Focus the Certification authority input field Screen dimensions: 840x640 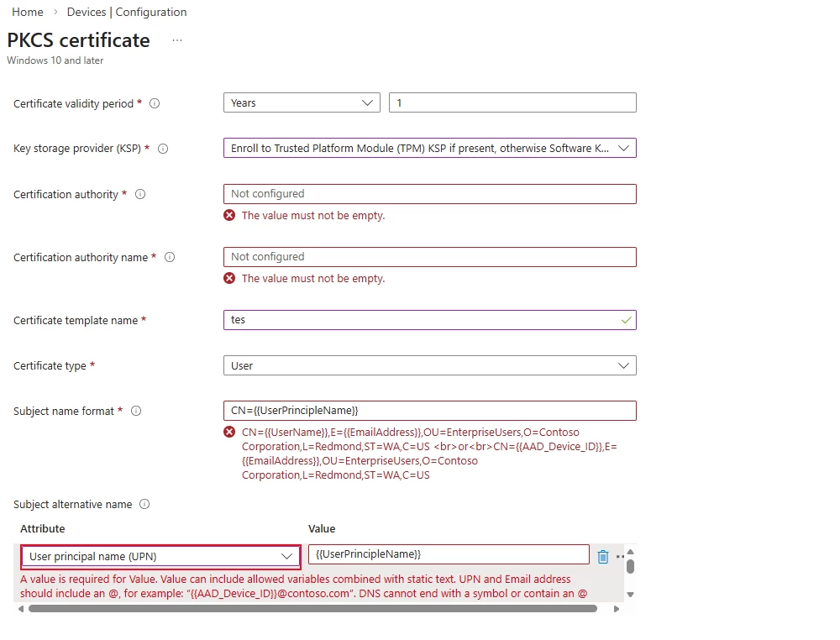[429, 194]
